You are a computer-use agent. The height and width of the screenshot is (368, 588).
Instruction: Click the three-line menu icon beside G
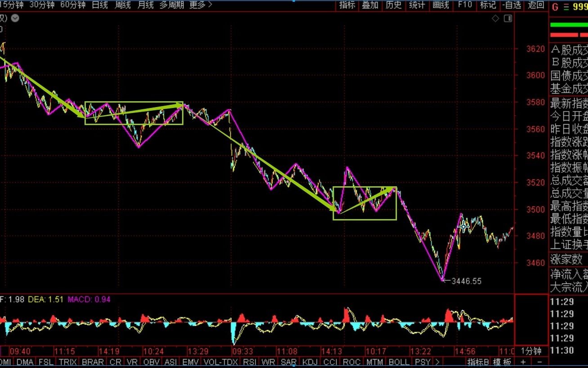pyautogui.click(x=566, y=7)
